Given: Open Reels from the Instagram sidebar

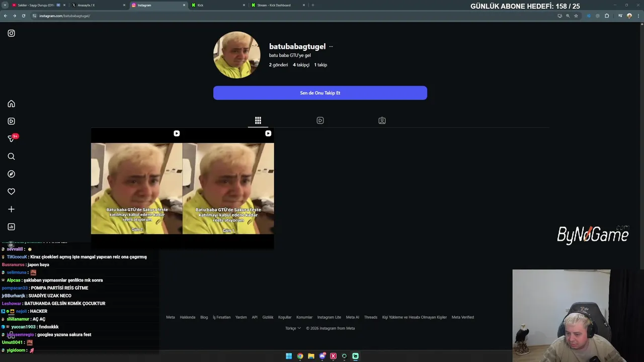Looking at the screenshot, I should coord(11,121).
